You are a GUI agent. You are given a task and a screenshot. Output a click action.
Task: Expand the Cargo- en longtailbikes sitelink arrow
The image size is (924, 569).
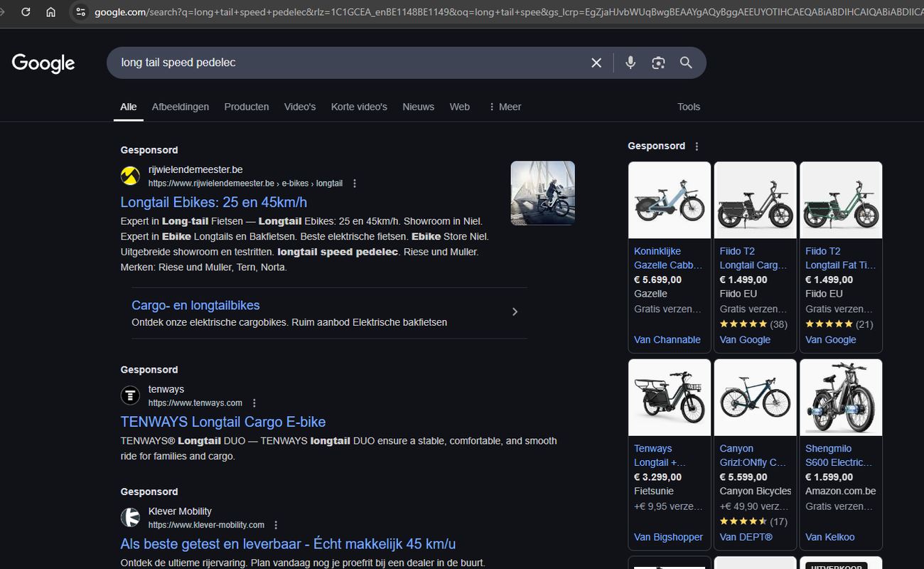[515, 312]
